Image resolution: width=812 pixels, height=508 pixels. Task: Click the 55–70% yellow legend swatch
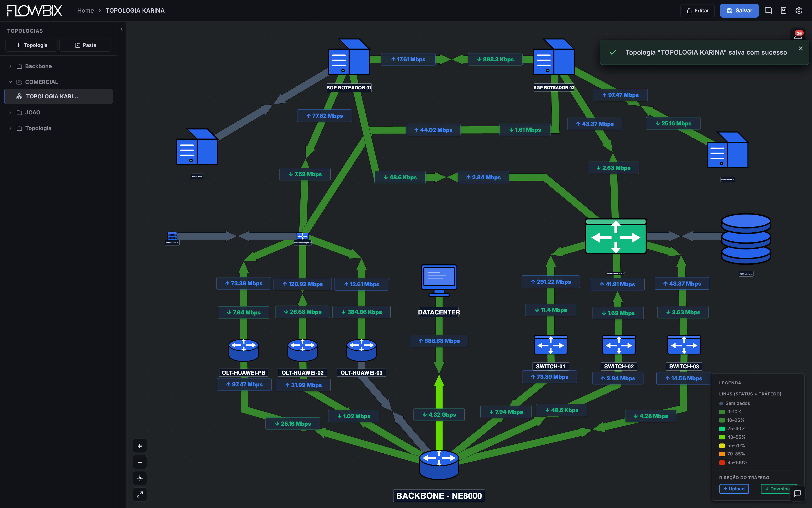(x=722, y=446)
